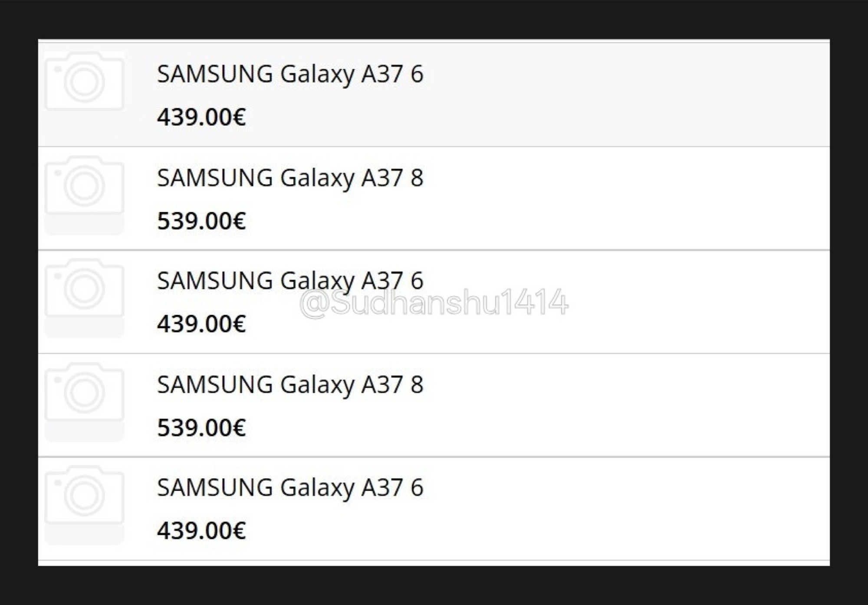Image resolution: width=868 pixels, height=605 pixels.
Task: Click the 439.00€ price in the third listing
Action: click(x=201, y=324)
